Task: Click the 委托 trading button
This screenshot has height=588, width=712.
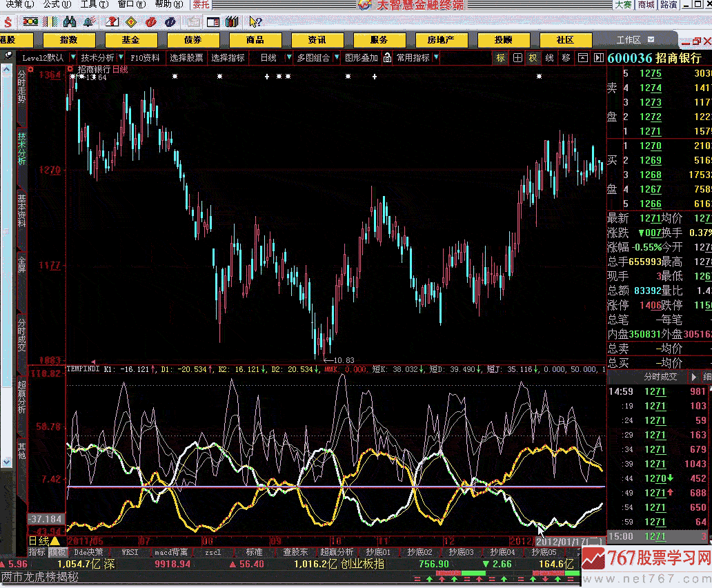Action: [x=201, y=5]
